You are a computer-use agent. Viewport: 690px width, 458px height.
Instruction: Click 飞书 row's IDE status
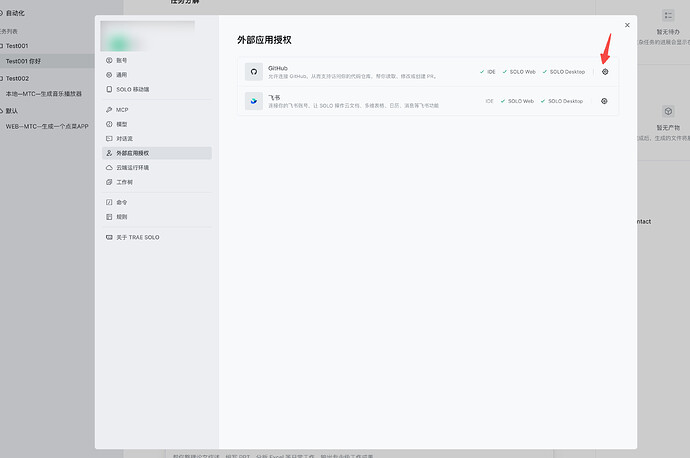pos(489,101)
